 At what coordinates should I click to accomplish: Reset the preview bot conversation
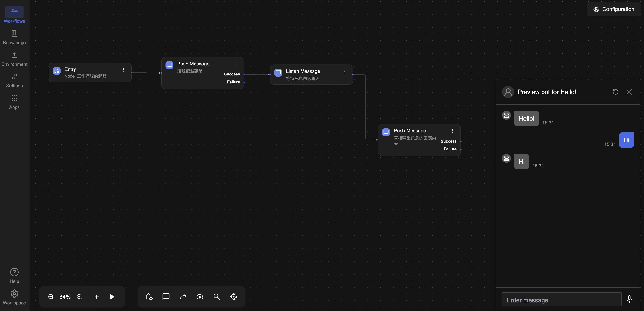[x=615, y=92]
